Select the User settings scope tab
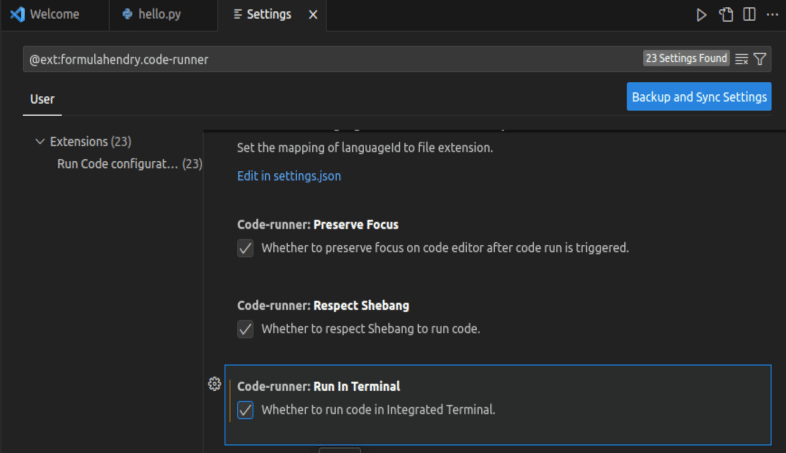Viewport: 786px width, 453px height. [x=42, y=99]
